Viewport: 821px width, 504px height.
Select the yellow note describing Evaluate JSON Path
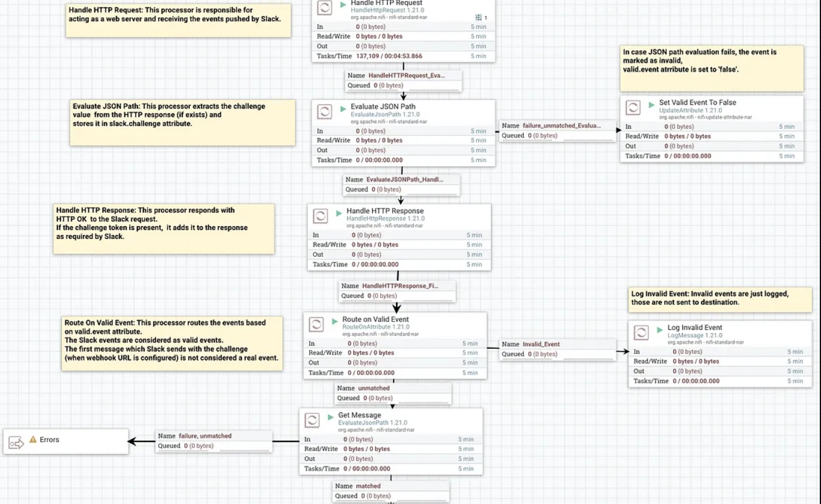pyautogui.click(x=182, y=122)
